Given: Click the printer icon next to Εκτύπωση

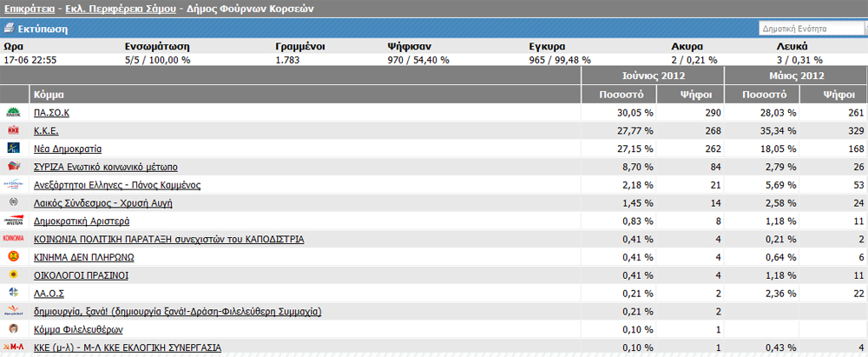Looking at the screenshot, I should pos(9,29).
